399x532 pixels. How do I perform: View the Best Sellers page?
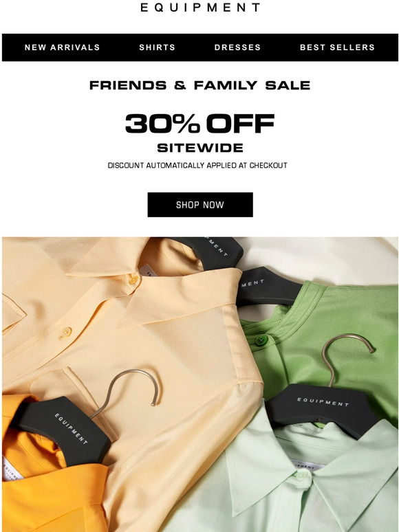tap(337, 47)
